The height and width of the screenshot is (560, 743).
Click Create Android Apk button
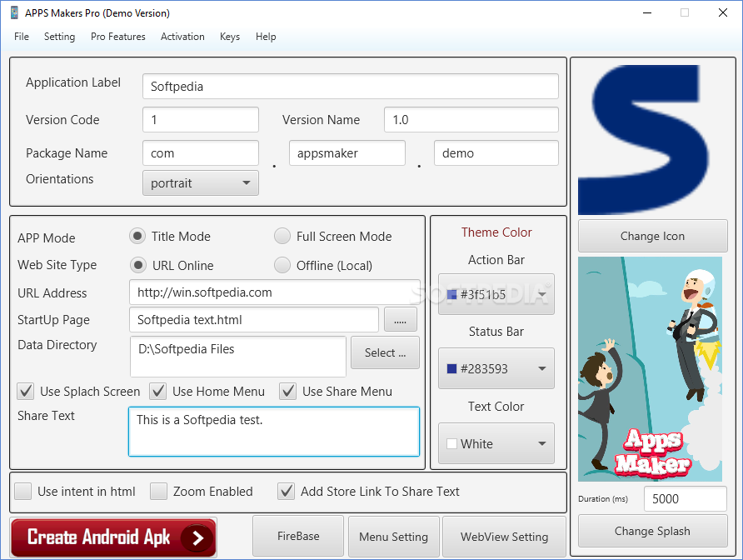pyautogui.click(x=113, y=537)
